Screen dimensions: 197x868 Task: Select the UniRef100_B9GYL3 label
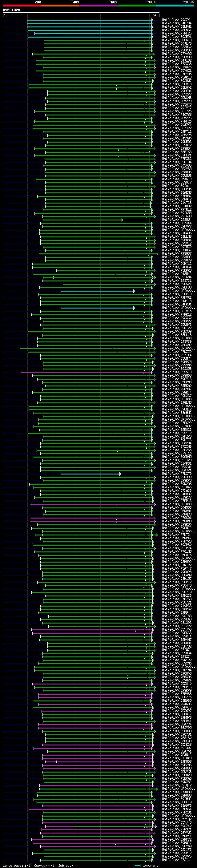[x=177, y=379]
